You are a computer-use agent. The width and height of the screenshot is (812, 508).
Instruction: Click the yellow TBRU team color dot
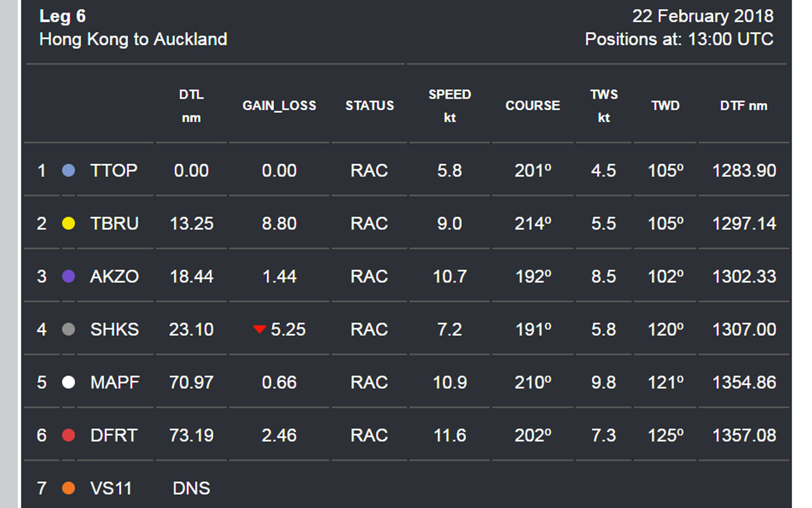click(x=69, y=224)
